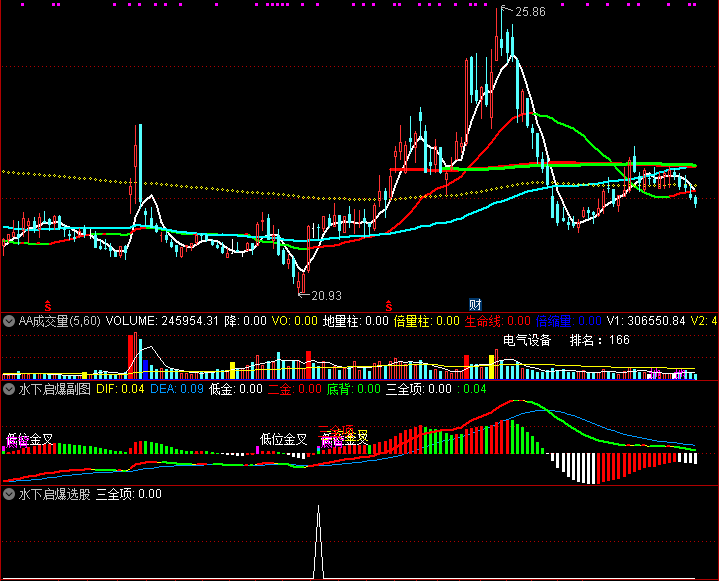719x581 pixels.
Task: Open the 水下启爆副图 indicator name
Action: pos(55,389)
